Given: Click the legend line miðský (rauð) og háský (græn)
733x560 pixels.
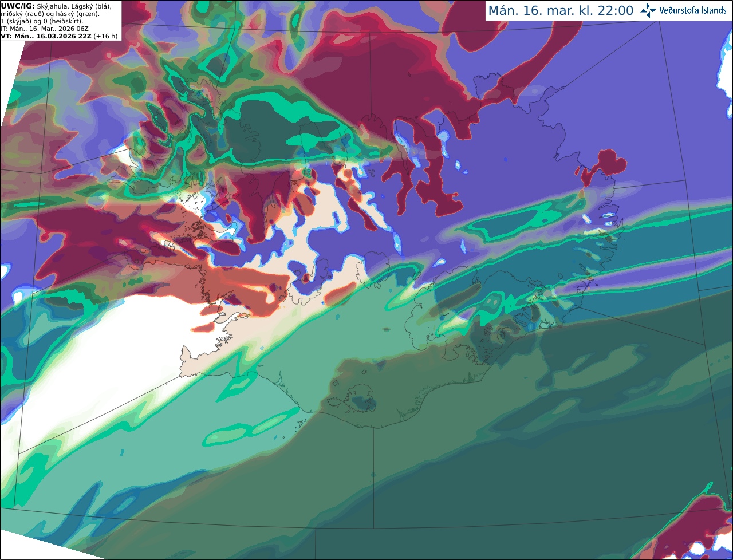Looking at the screenshot, I should (50, 13).
